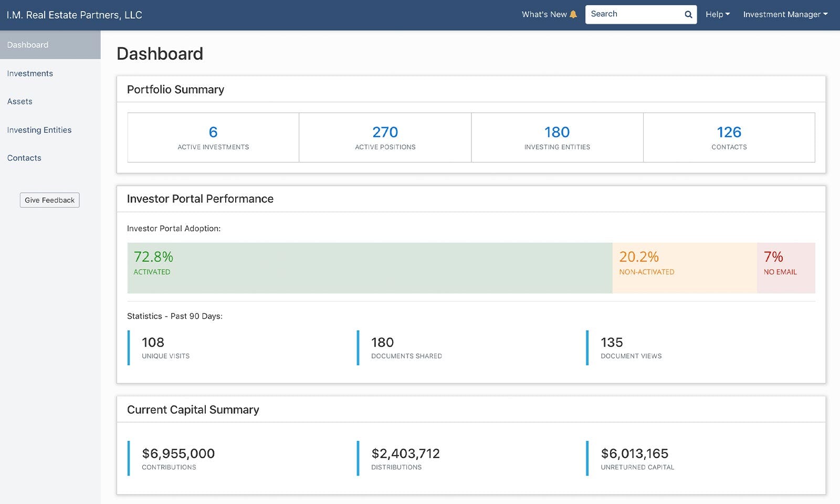Click the green 72.8% Activated bar
This screenshot has height=504, width=840.
tap(370, 268)
